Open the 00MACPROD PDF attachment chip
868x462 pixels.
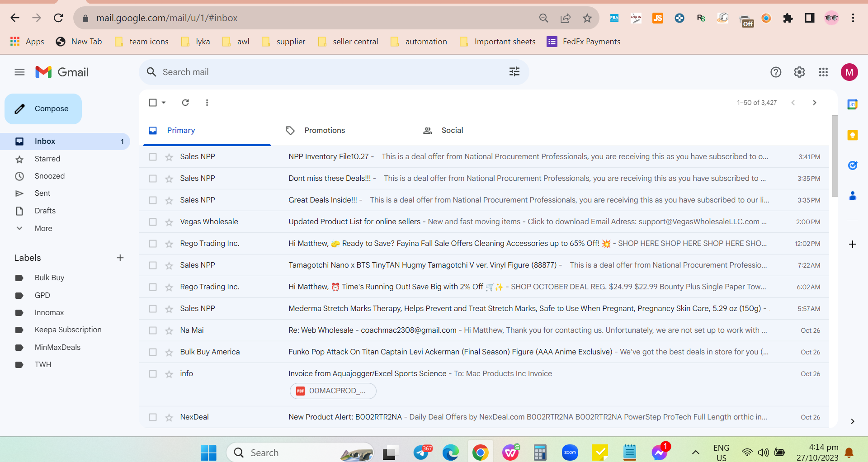333,391
